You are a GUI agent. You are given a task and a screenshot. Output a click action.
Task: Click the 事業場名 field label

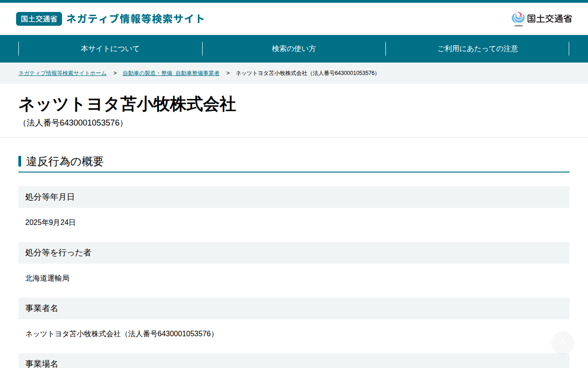(42, 363)
